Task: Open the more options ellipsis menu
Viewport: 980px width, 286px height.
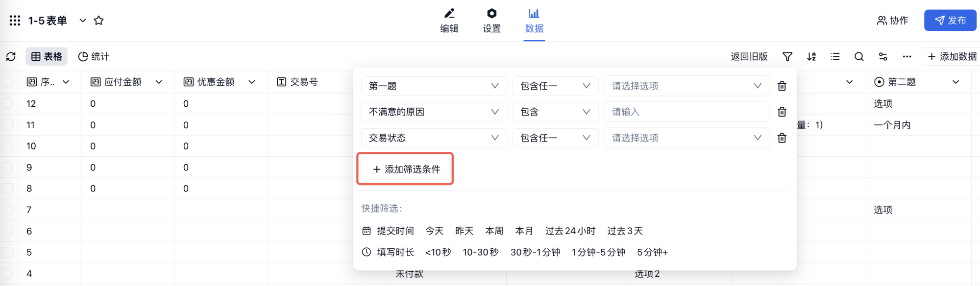Action: (x=907, y=57)
